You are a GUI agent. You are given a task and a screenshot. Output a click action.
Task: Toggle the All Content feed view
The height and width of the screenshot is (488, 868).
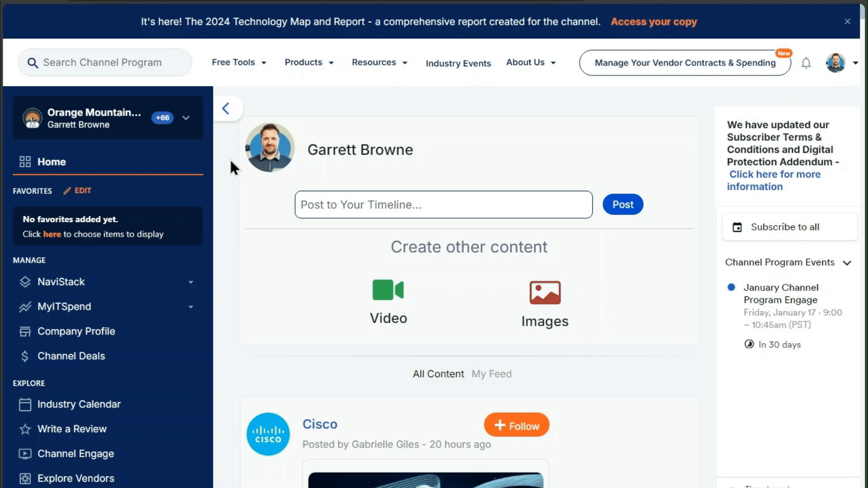(438, 374)
